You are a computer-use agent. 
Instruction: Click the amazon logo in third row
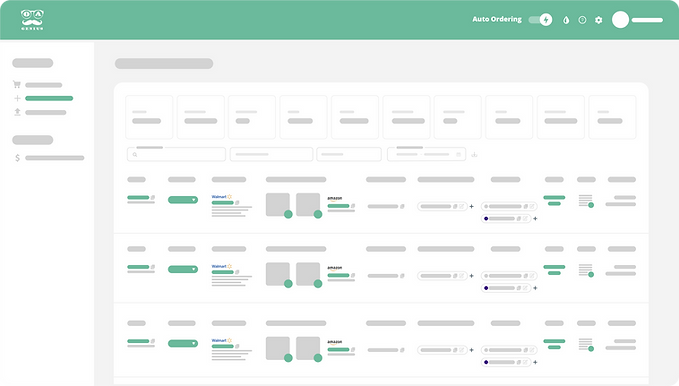pos(334,342)
